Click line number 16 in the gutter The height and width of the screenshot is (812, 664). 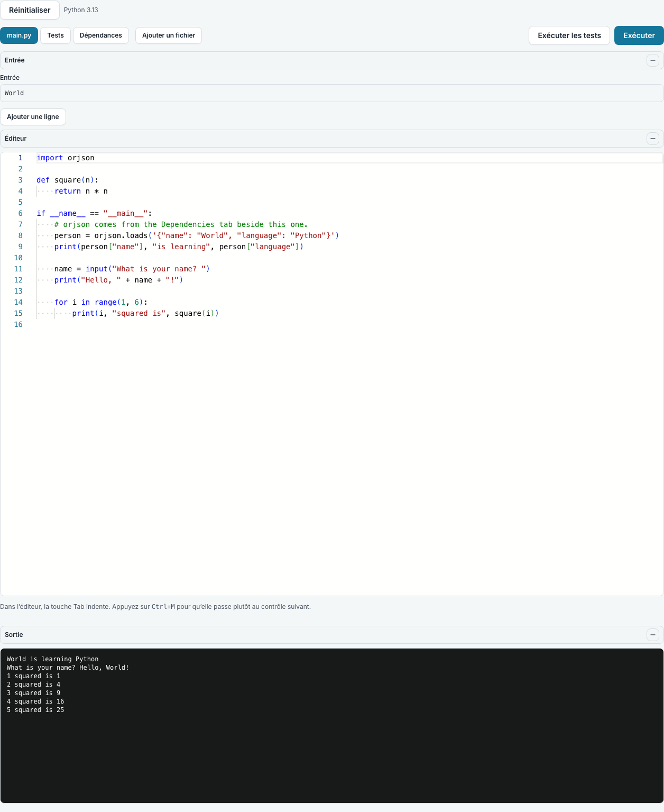tap(19, 324)
